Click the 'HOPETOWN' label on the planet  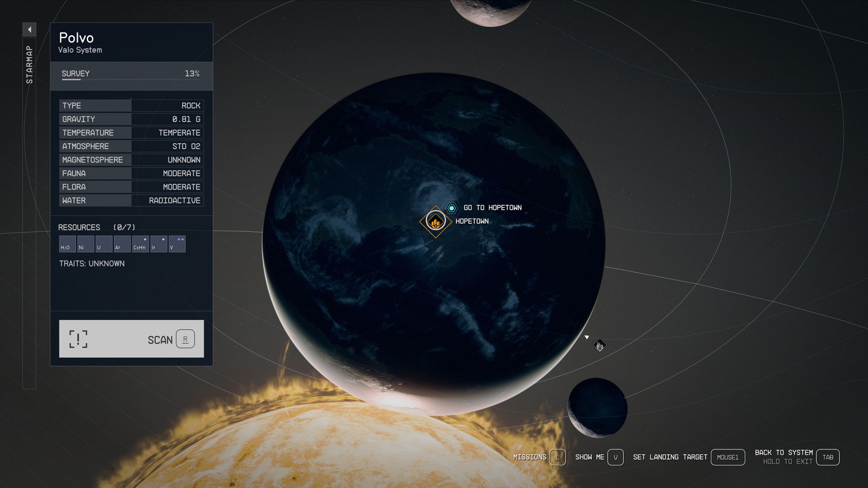click(472, 221)
